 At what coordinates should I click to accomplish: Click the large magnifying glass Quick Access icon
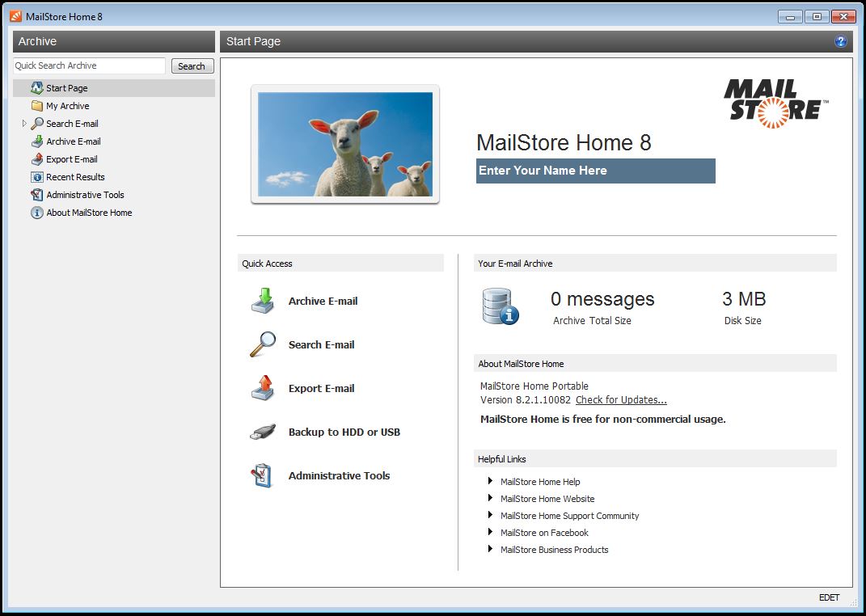click(263, 344)
